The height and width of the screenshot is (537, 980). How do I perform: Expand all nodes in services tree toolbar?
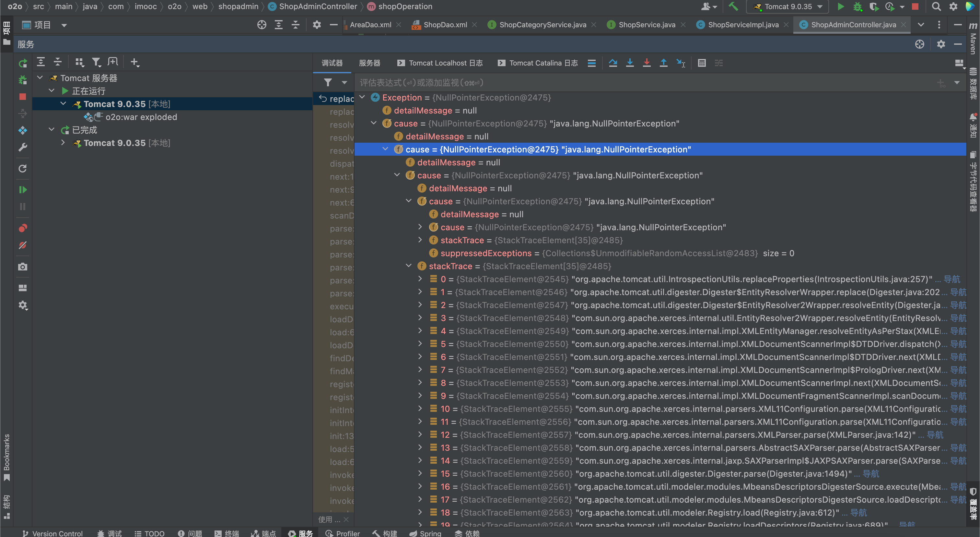(41, 62)
